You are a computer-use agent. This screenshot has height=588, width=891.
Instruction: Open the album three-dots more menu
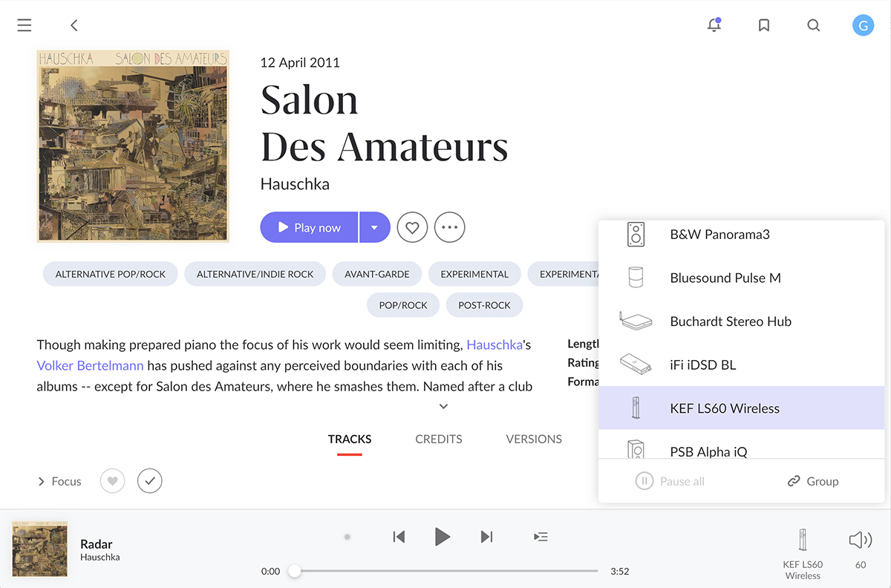pyautogui.click(x=449, y=228)
